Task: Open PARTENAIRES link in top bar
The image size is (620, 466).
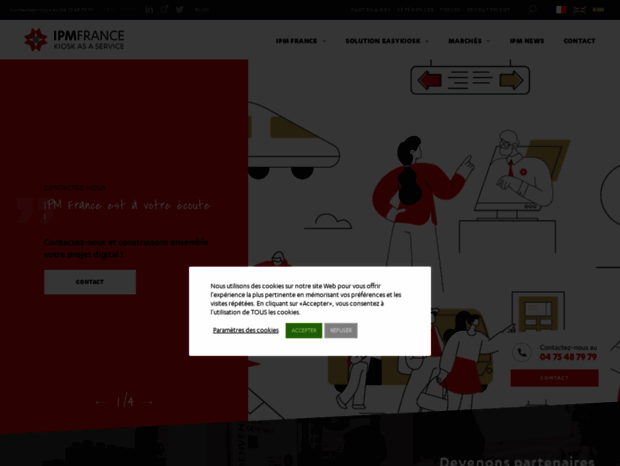Action: click(371, 9)
